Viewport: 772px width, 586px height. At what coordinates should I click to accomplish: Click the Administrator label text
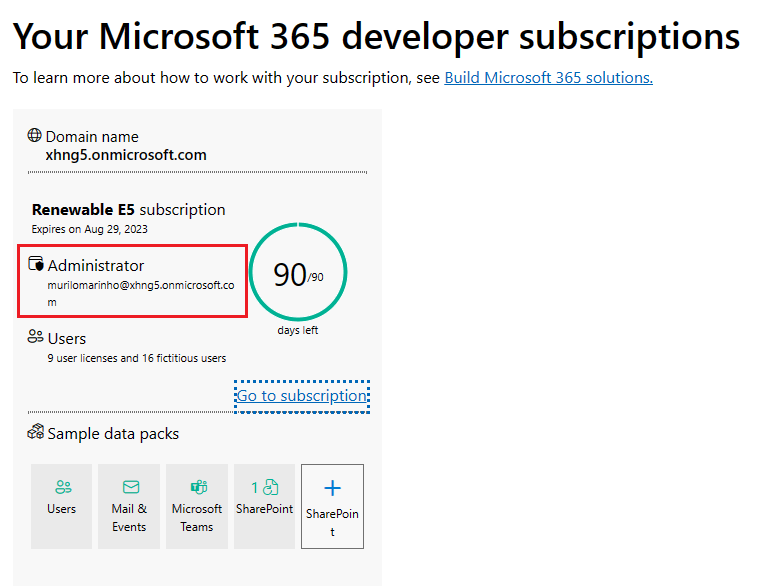(x=96, y=265)
